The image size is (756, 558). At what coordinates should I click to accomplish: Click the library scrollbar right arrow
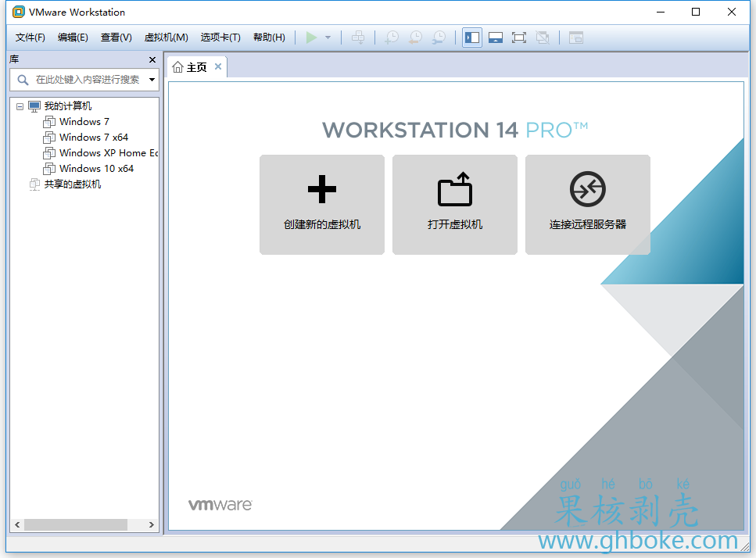click(152, 524)
